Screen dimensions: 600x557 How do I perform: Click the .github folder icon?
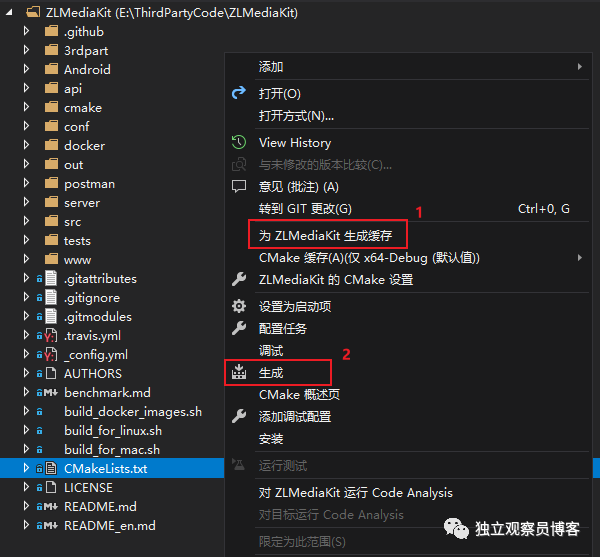[x=51, y=31]
